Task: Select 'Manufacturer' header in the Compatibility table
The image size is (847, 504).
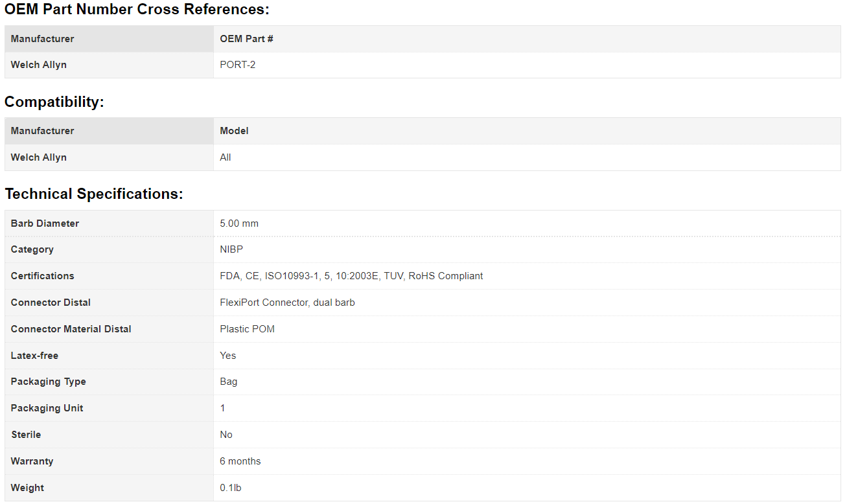Action: (42, 131)
